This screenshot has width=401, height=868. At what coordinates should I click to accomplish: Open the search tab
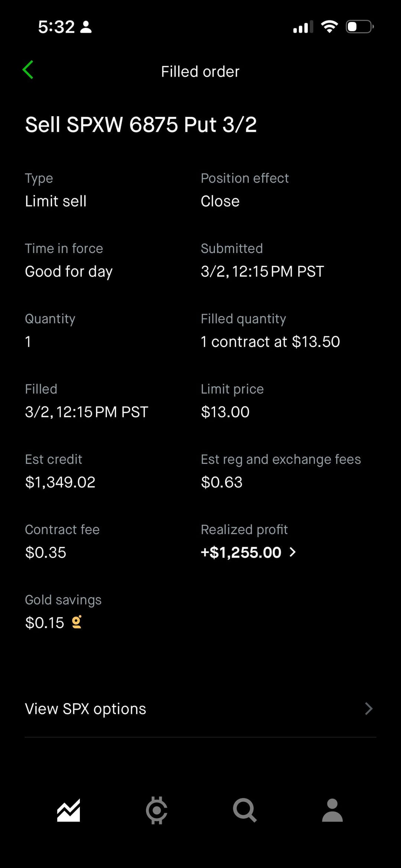[x=244, y=810]
